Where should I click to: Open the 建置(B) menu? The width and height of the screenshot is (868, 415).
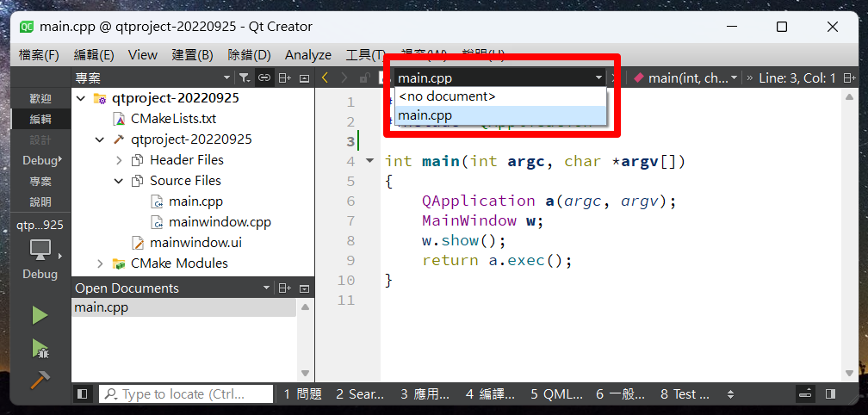tap(192, 55)
